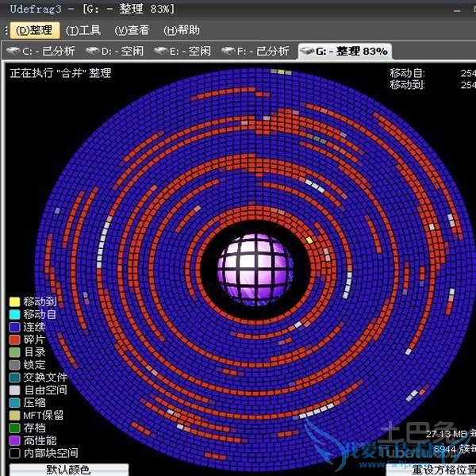The height and width of the screenshot is (476, 476).
Task: Open the (V)查看 view menu
Action: pos(132,30)
